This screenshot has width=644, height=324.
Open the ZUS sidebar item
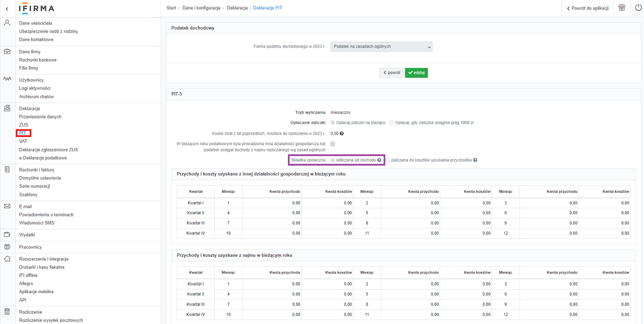pyautogui.click(x=24, y=125)
